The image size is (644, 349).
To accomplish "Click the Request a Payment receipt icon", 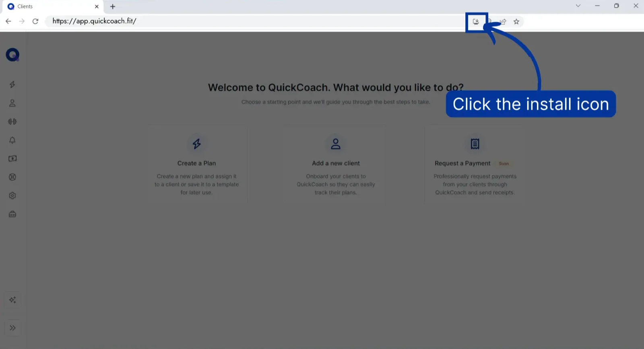I will click(x=475, y=144).
